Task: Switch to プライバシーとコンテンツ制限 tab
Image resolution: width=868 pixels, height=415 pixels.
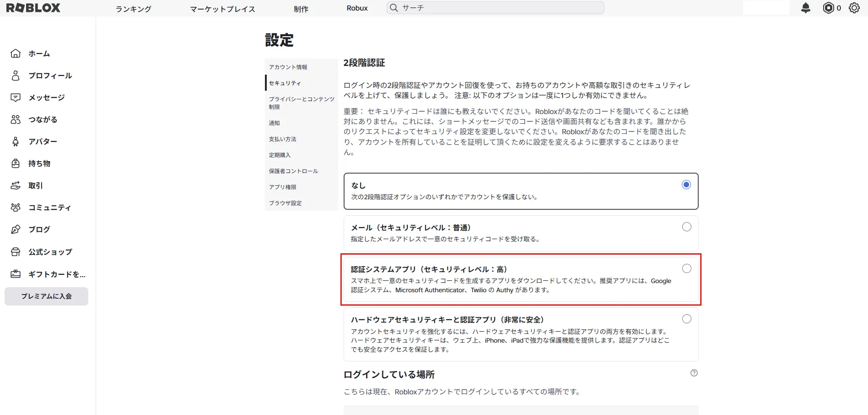Action: [301, 103]
